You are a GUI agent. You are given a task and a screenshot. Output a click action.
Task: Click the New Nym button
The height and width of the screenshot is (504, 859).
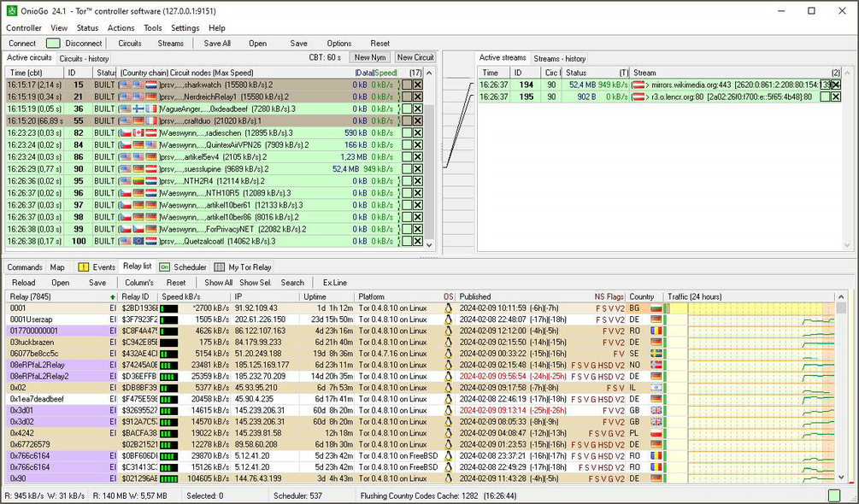pos(370,57)
